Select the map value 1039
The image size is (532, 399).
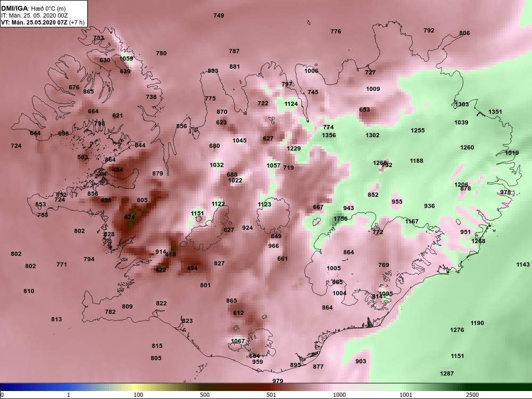(461, 122)
